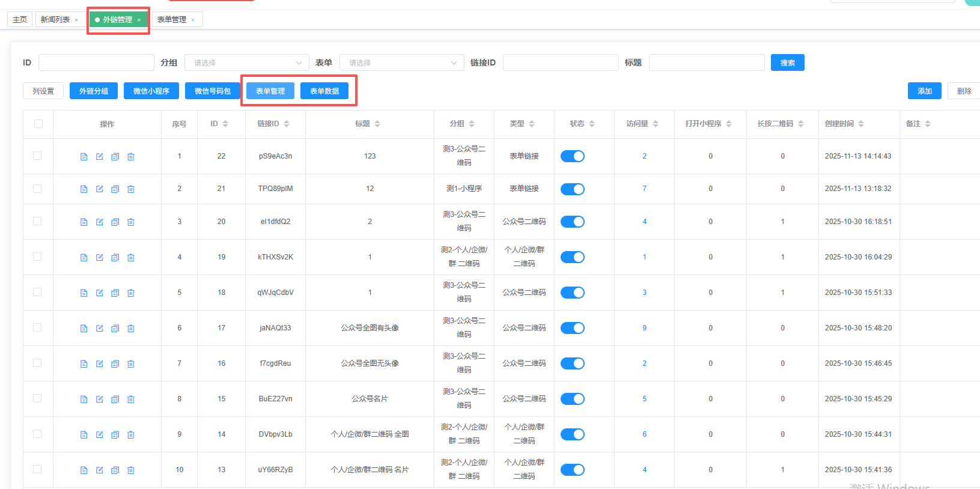The image size is (980, 489).
Task: Sort the table by the 访问量 column
Action: 656,124
